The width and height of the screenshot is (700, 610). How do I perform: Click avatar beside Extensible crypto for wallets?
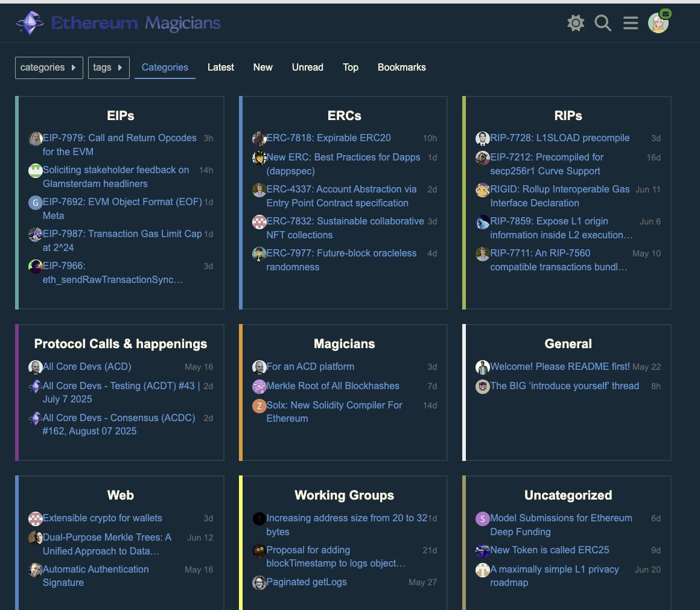tap(35, 518)
